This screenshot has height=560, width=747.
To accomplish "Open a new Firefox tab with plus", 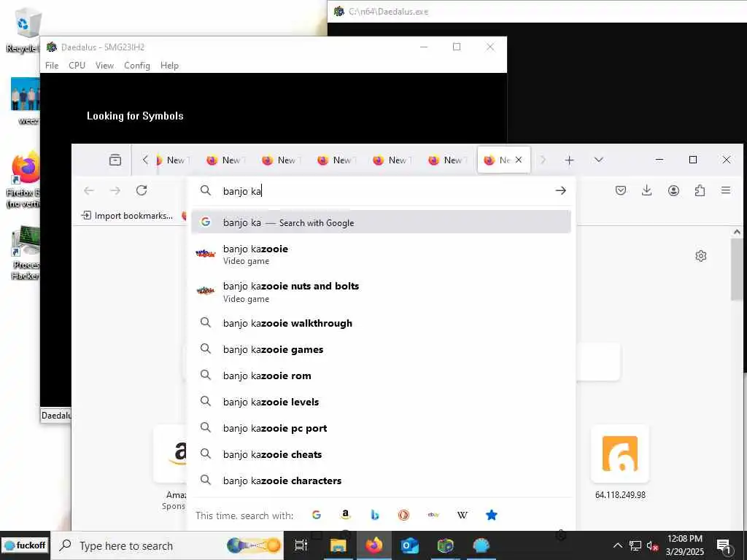I will [x=569, y=160].
